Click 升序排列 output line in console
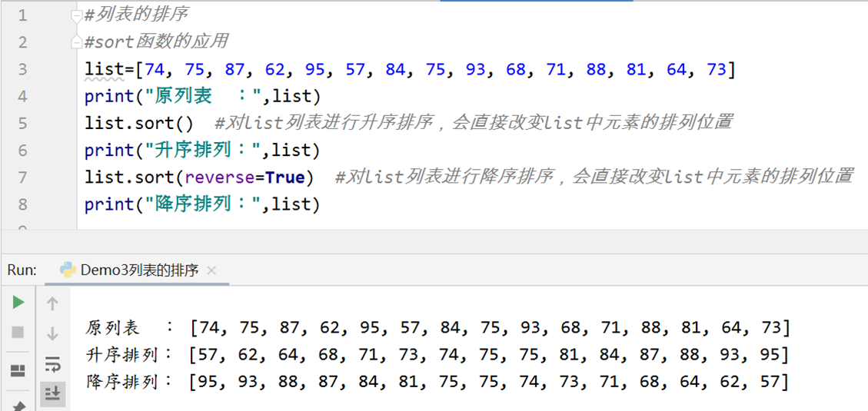Image resolution: width=868 pixels, height=411 pixels. 437,355
